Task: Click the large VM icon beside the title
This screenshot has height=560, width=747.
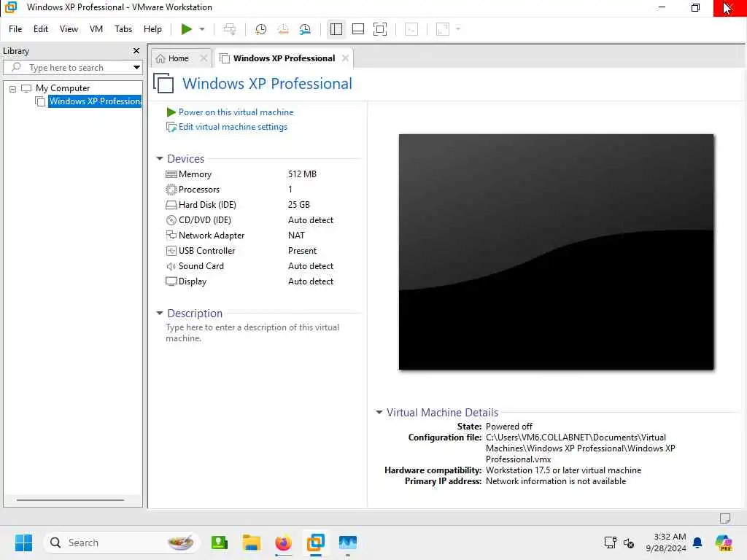Action: [x=164, y=83]
